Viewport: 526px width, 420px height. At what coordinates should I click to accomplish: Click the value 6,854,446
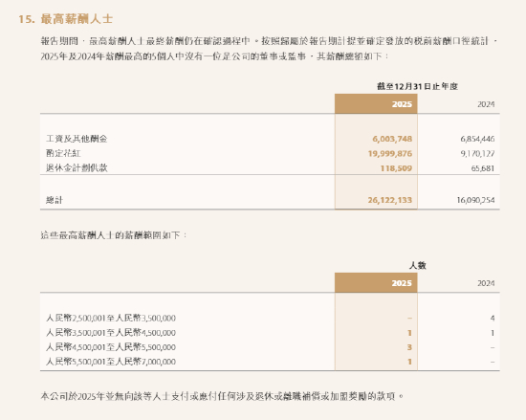click(x=477, y=139)
